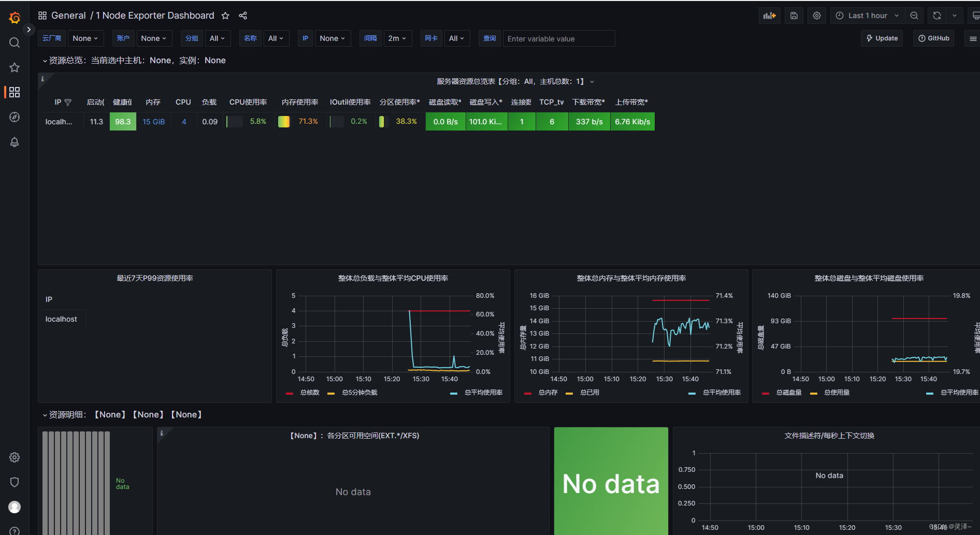
Task: Open the Help question mark icon
Action: tap(15, 531)
